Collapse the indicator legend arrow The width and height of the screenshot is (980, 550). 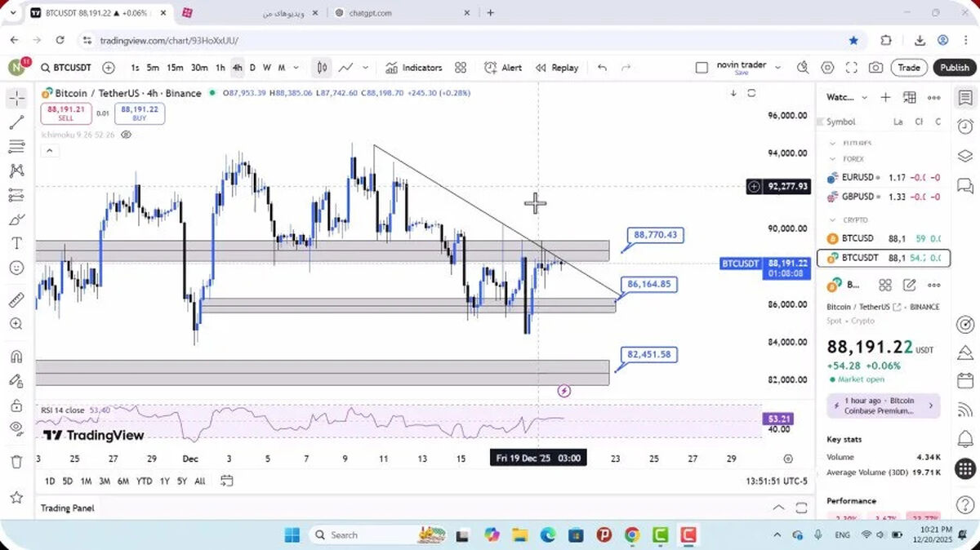48,150
